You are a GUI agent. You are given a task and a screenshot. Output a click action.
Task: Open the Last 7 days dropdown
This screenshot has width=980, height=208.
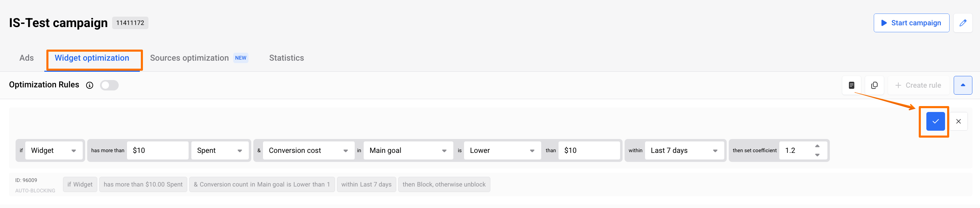click(684, 150)
